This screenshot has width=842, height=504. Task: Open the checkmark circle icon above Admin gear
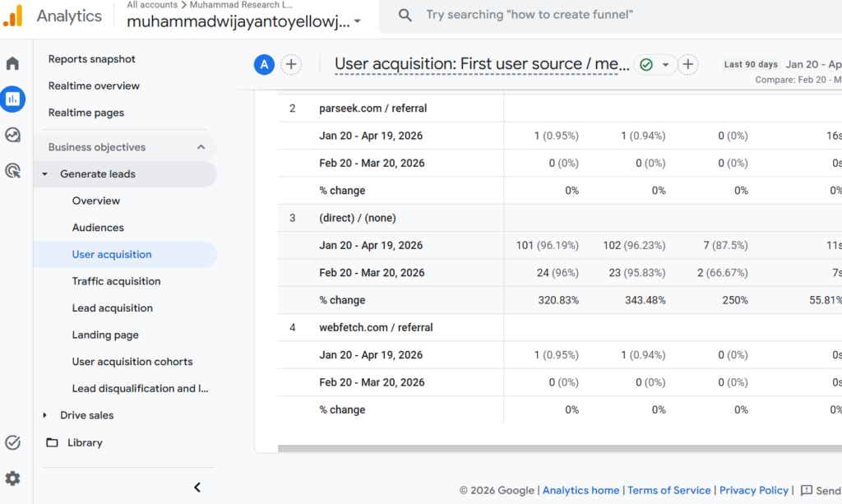coord(13,442)
